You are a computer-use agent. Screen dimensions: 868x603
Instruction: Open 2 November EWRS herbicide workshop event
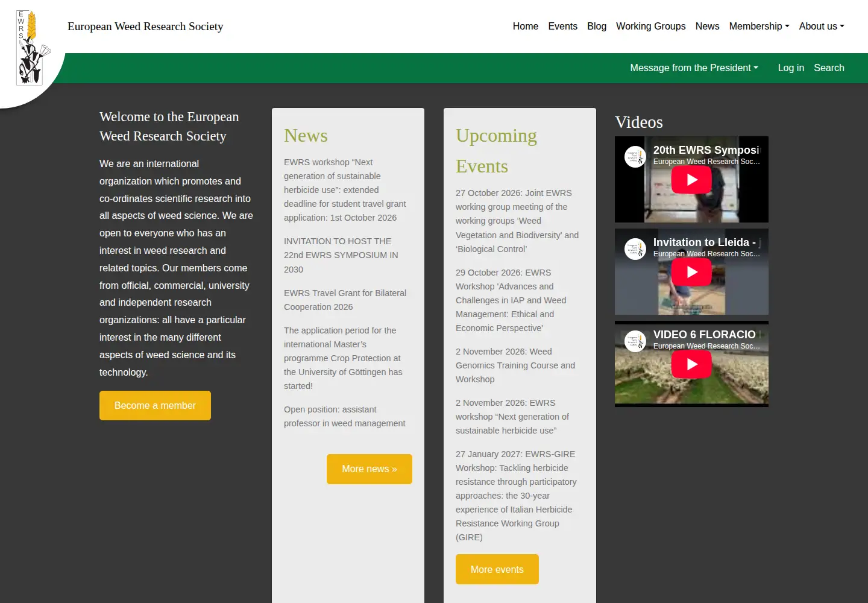[x=512, y=417]
